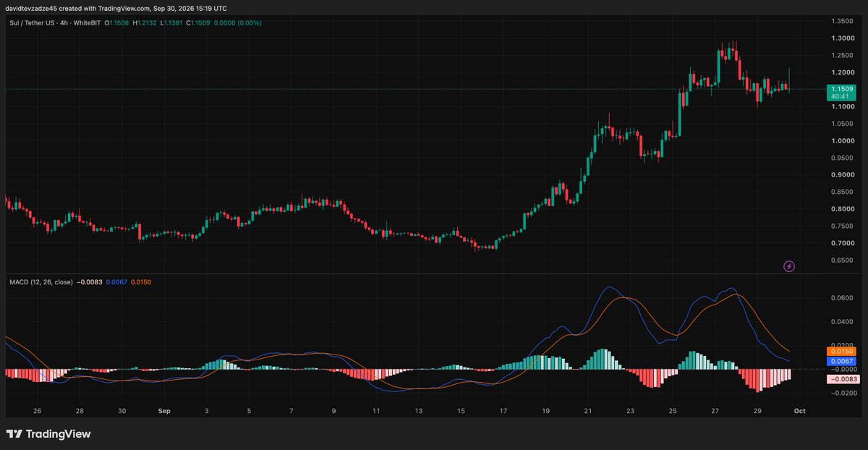The height and width of the screenshot is (450, 868).
Task: Click the "Oct" label on the time axis
Action: 799,410
